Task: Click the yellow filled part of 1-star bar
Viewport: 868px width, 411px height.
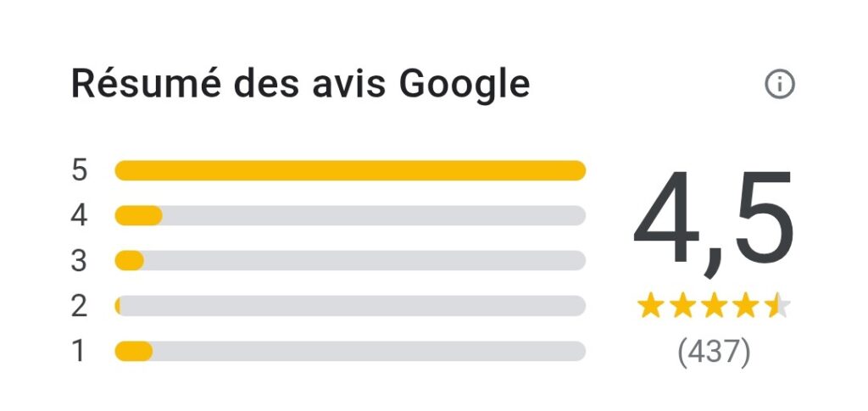Action: (x=133, y=351)
